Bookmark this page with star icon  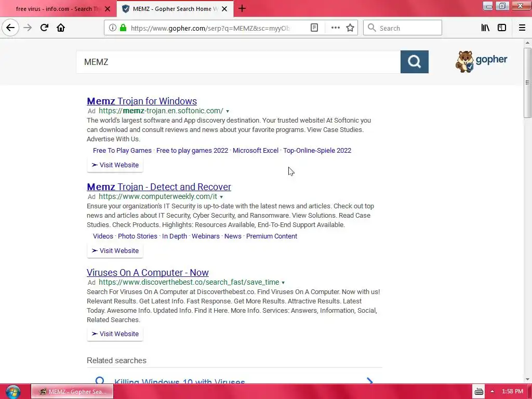point(350,28)
